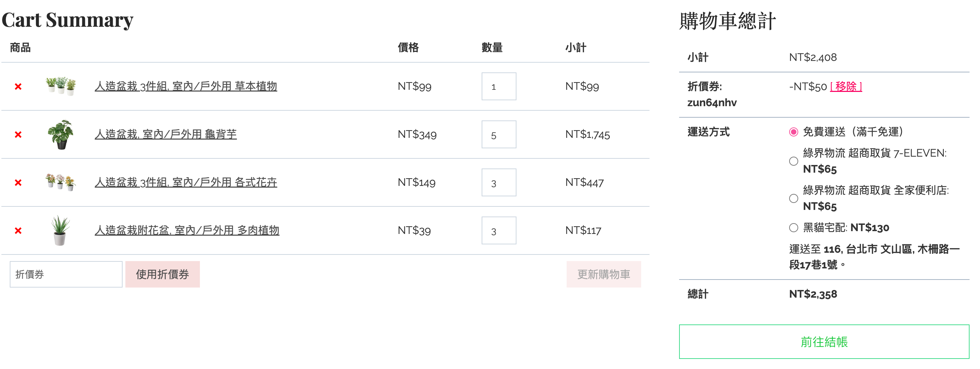Image resolution: width=980 pixels, height=369 pixels.
Task: Click the 草本植物 quantity field
Action: (498, 87)
